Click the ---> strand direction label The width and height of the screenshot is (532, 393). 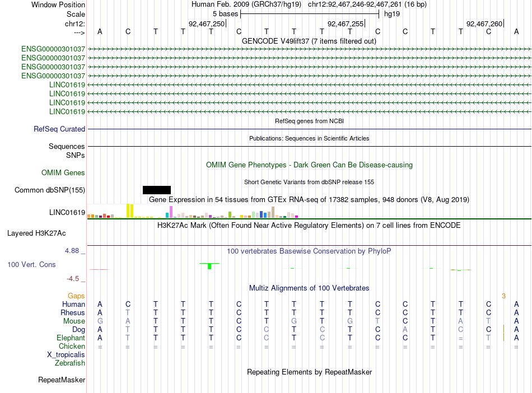click(x=79, y=32)
